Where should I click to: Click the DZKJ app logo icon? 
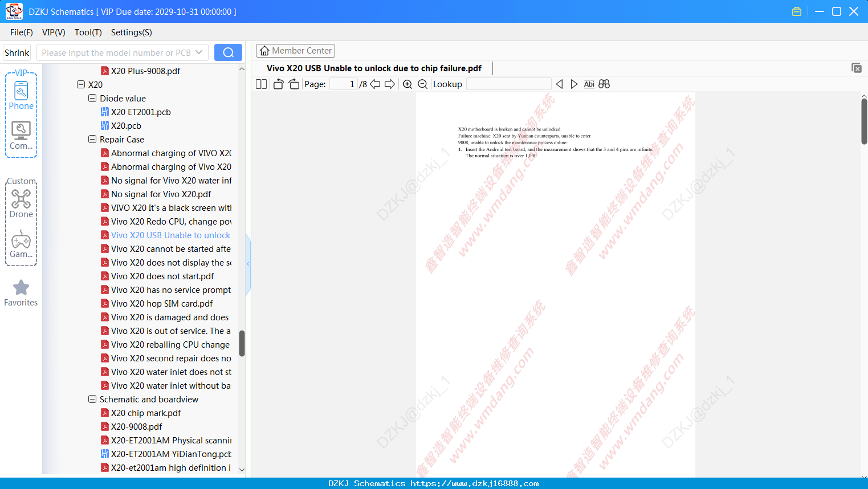pyautogui.click(x=14, y=11)
